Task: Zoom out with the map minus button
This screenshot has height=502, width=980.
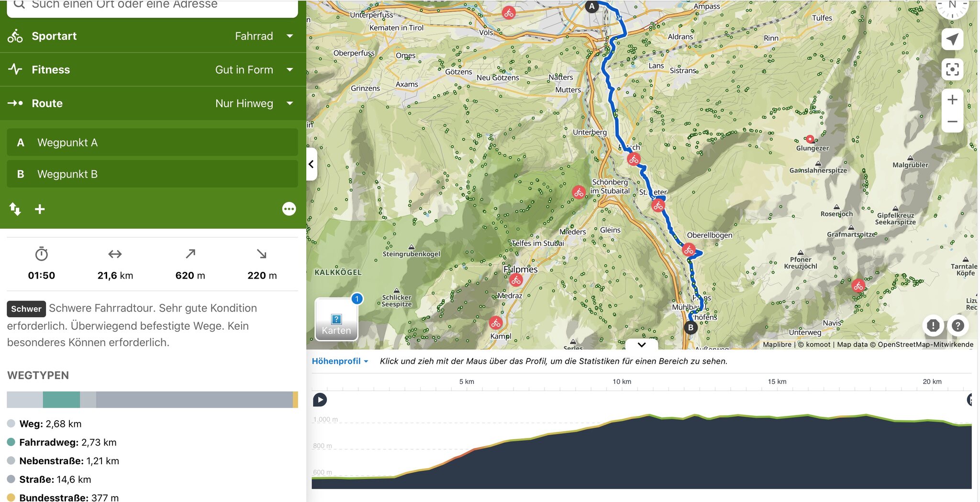Action: click(x=952, y=122)
